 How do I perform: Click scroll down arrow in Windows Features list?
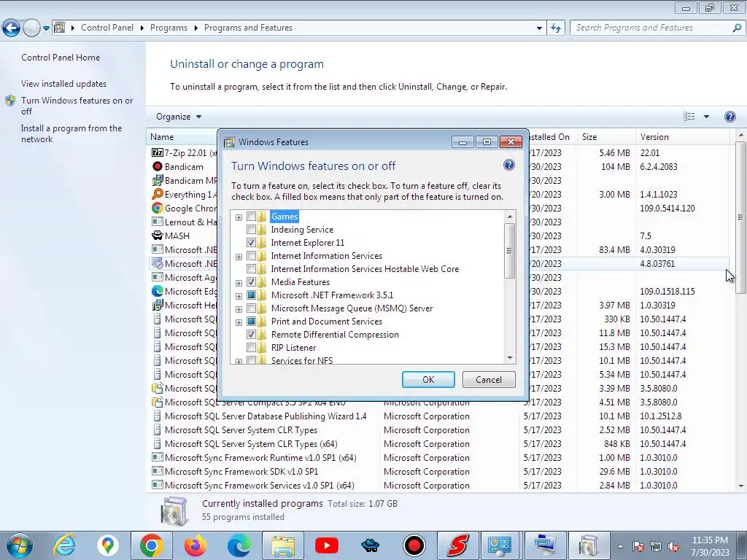click(510, 358)
